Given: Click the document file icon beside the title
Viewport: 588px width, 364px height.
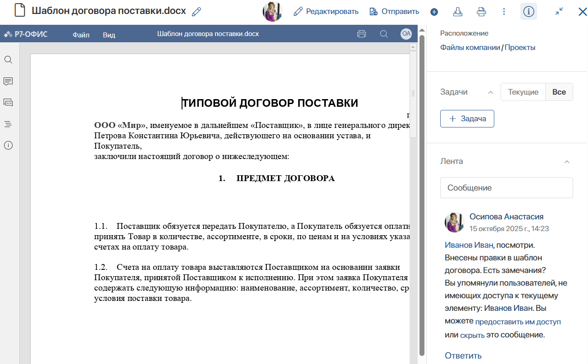Looking at the screenshot, I should coord(20,11).
